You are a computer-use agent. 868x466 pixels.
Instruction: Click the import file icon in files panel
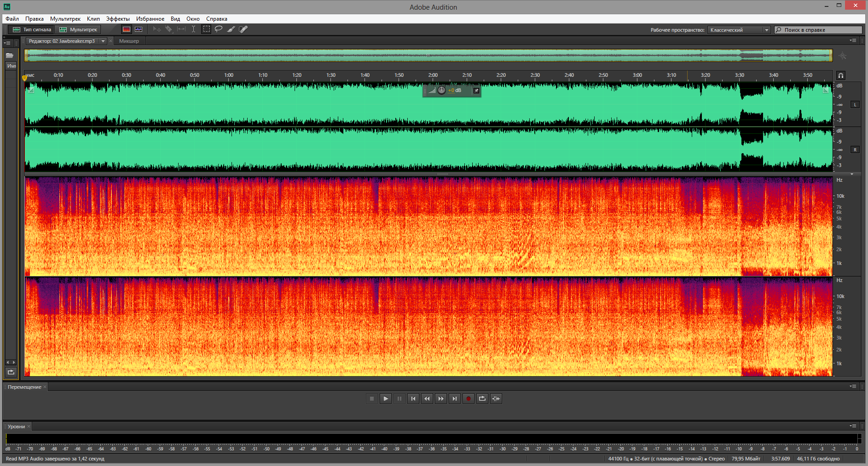(11, 372)
